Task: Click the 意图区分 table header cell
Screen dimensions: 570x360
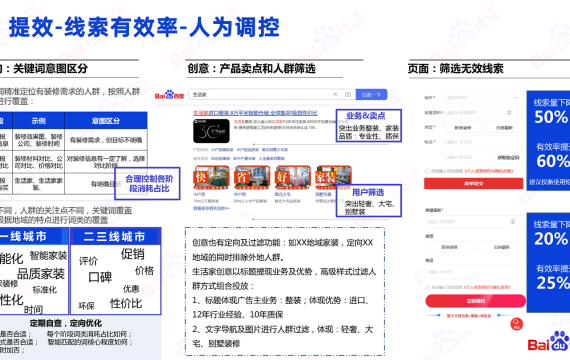Action: [x=106, y=121]
